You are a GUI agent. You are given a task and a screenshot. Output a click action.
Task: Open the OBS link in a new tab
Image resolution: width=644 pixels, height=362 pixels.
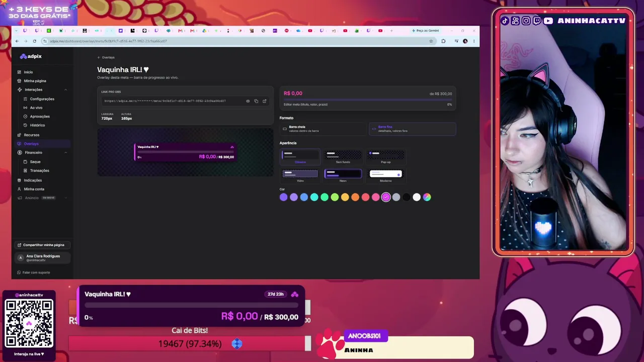(x=264, y=101)
